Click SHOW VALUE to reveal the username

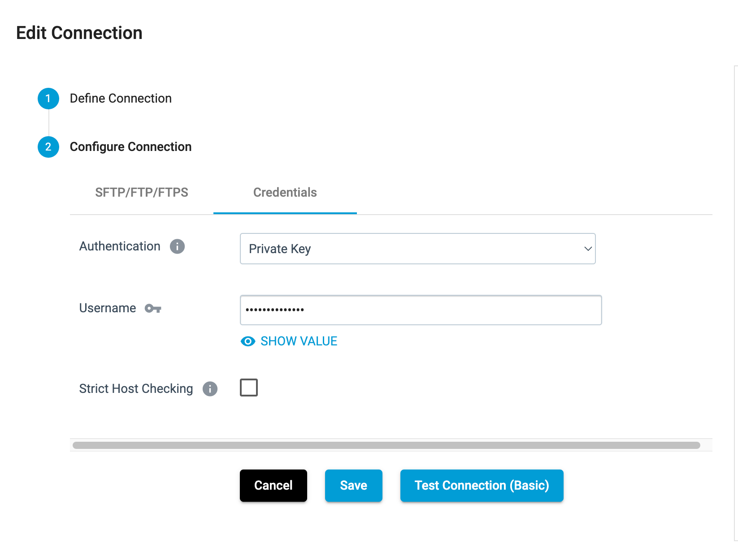[x=299, y=341]
